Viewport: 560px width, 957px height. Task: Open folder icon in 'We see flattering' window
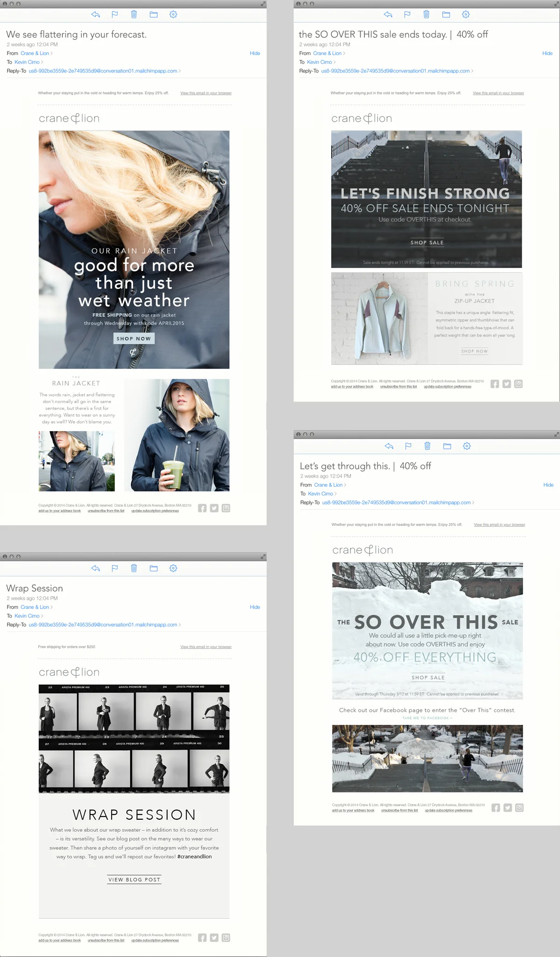tap(154, 14)
